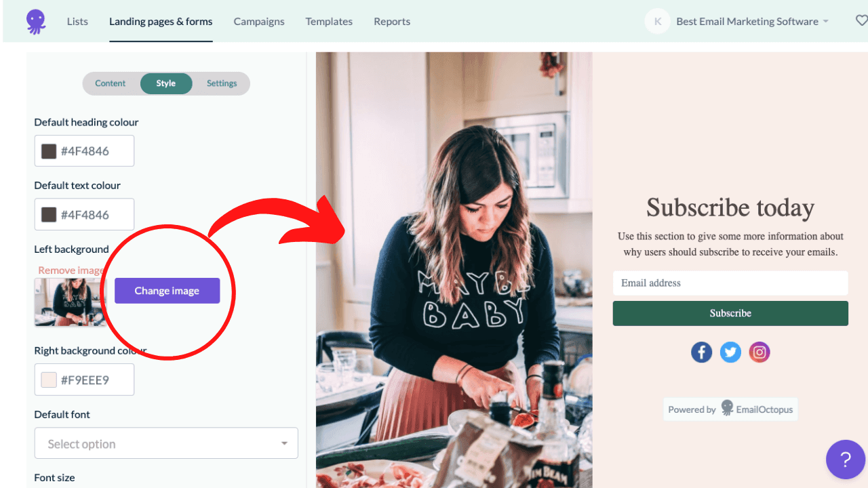
Task: Open the Twitter social icon
Action: [730, 352]
